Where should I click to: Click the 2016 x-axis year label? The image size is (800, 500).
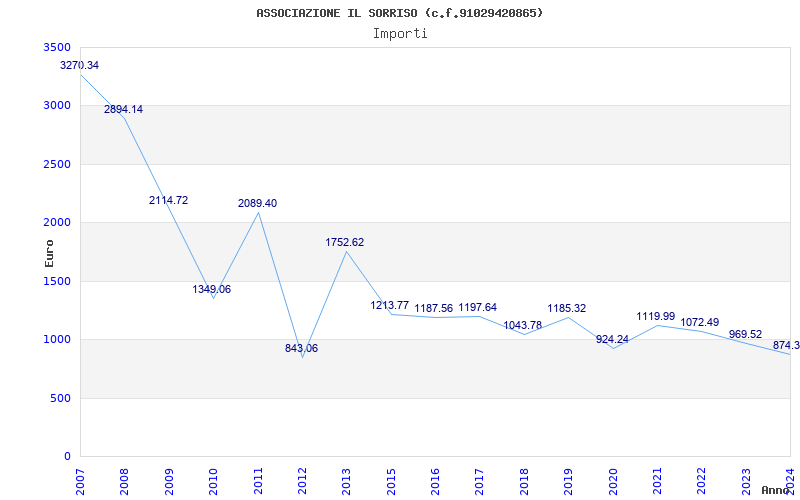pos(436,482)
